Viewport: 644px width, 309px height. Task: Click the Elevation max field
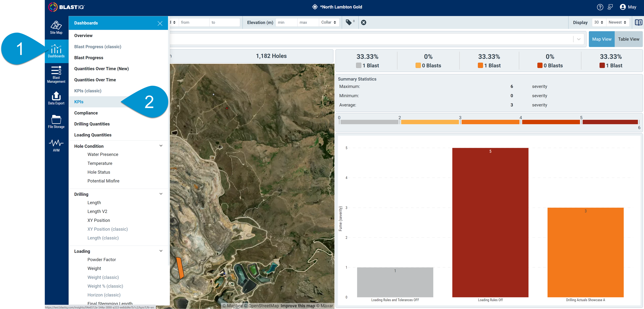[308, 22]
